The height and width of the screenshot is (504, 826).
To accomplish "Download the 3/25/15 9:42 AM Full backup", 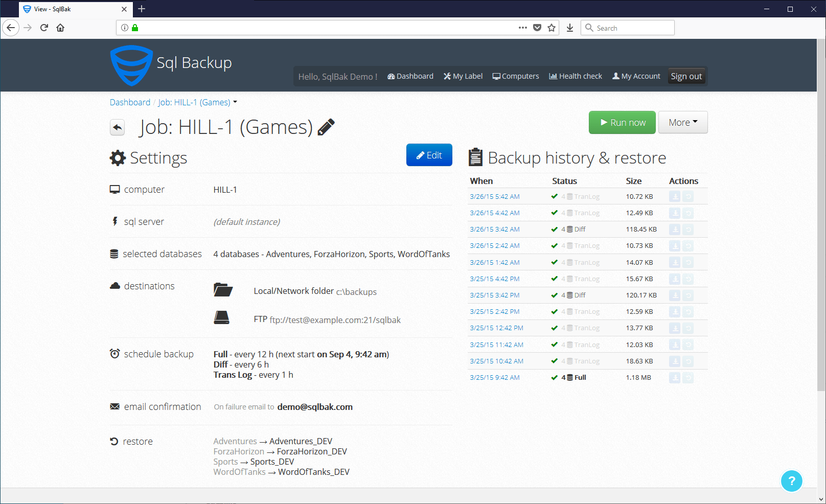I will point(675,378).
